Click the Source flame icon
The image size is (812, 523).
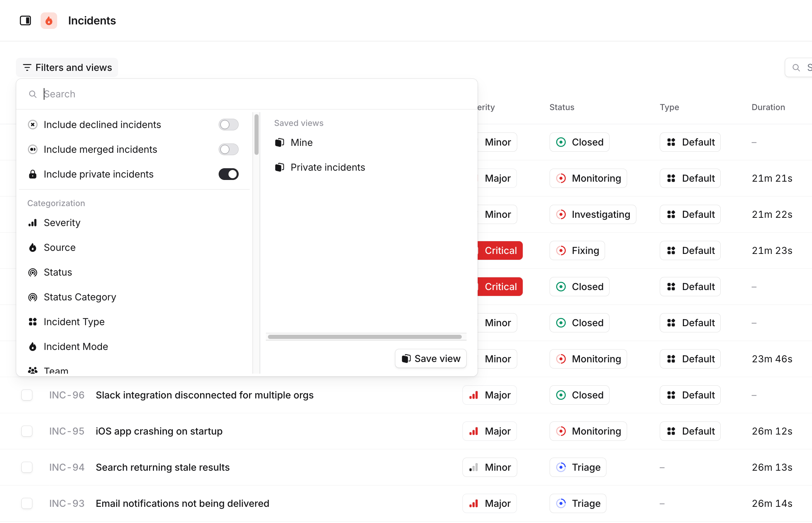point(33,247)
